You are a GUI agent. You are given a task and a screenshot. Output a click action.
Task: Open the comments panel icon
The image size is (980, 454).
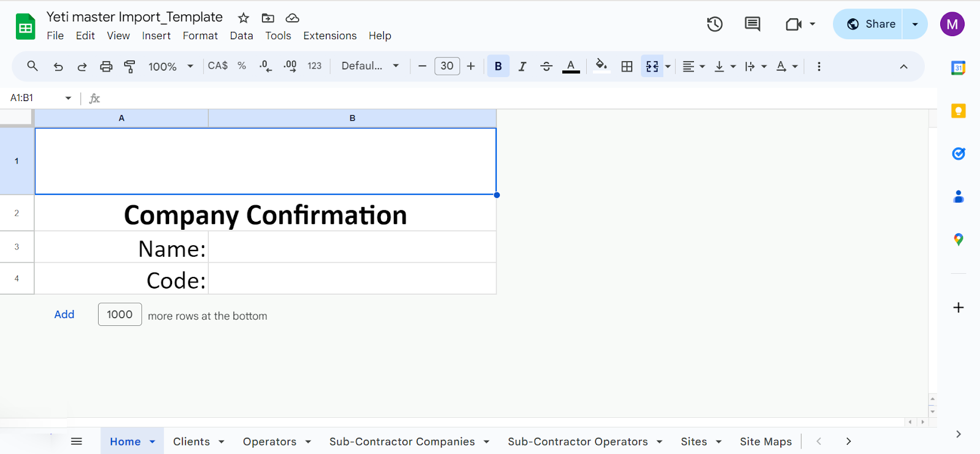[752, 24]
